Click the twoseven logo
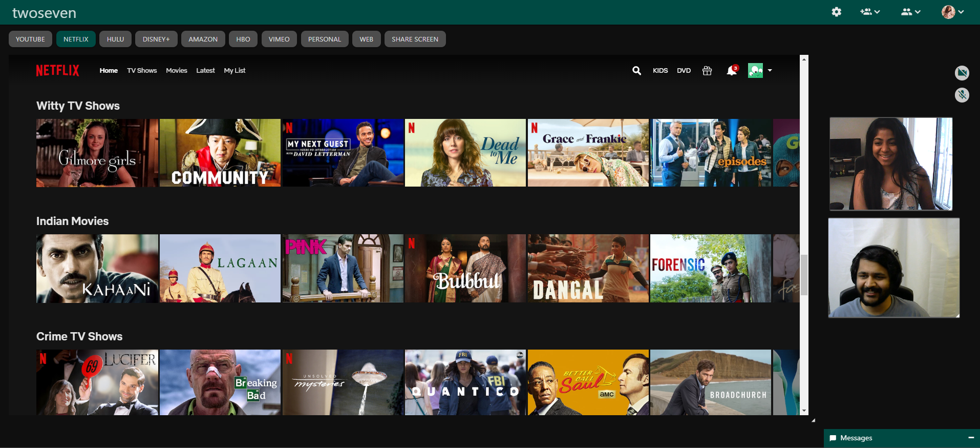Image resolution: width=980 pixels, height=448 pixels. point(44,13)
